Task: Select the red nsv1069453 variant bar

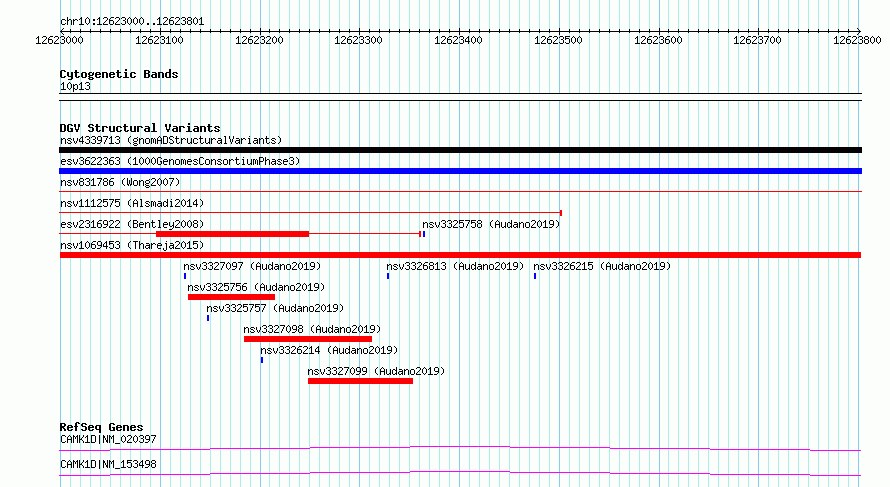Action: click(x=460, y=255)
